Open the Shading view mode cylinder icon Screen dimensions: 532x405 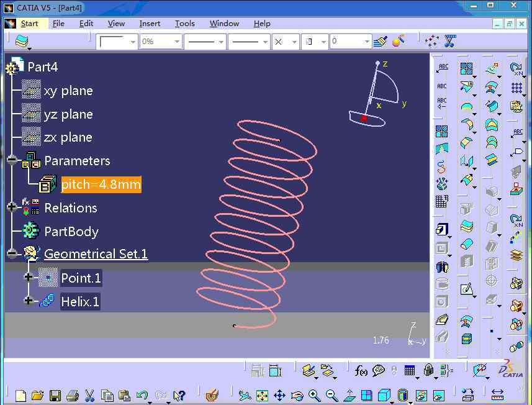click(x=402, y=396)
